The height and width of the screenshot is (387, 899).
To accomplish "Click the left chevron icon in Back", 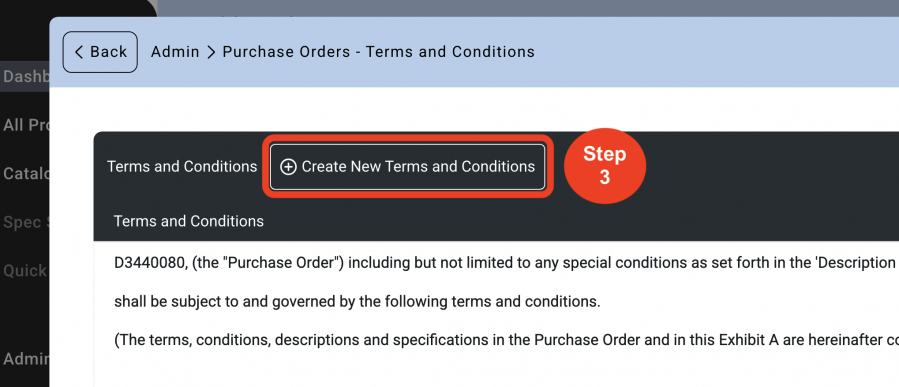I will (x=79, y=52).
